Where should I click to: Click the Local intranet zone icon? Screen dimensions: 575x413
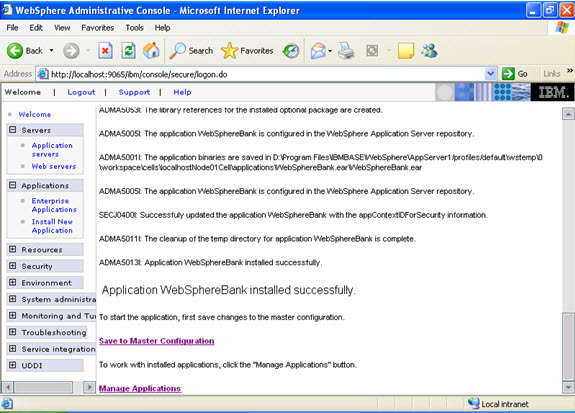pyautogui.click(x=473, y=403)
